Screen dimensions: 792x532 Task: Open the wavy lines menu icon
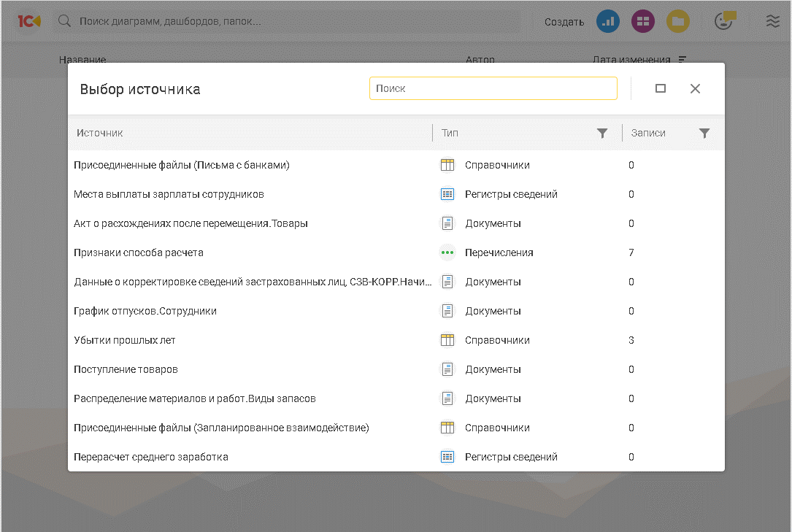click(772, 21)
